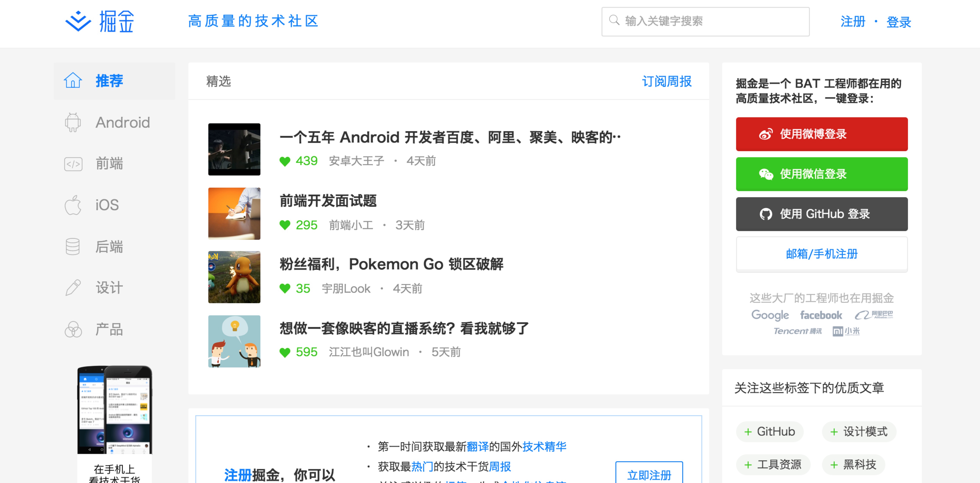
Task: Click the 注册 link in header
Action: 853,22
